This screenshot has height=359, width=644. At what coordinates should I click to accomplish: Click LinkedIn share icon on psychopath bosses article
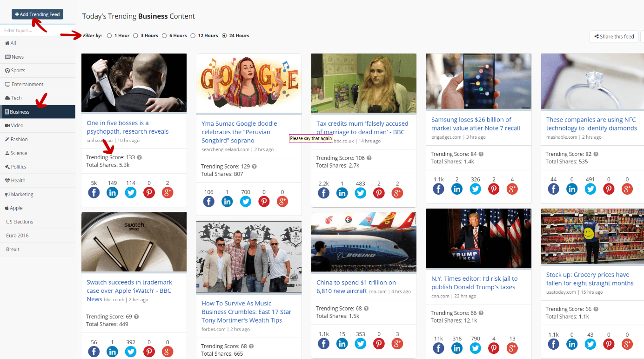(112, 192)
